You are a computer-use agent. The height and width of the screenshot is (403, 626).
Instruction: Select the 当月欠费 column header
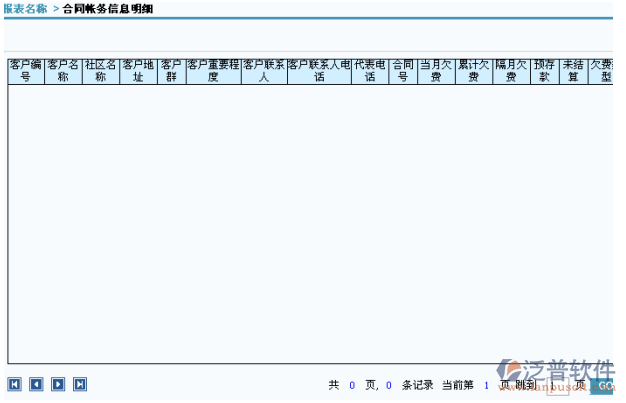tap(436, 71)
